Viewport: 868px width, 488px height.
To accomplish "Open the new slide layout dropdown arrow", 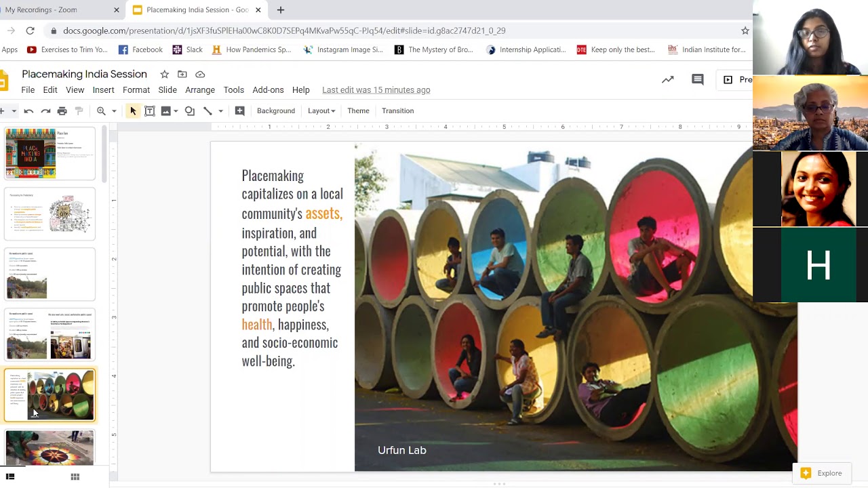I will 14,111.
